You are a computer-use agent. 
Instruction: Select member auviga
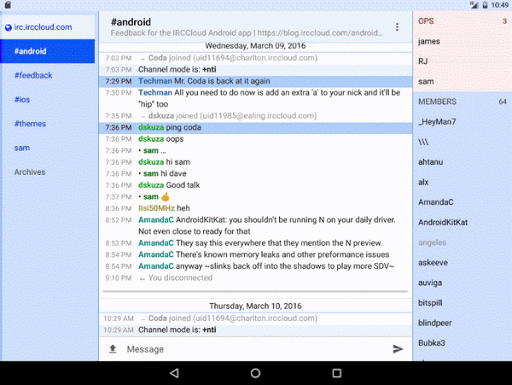[x=462, y=283]
